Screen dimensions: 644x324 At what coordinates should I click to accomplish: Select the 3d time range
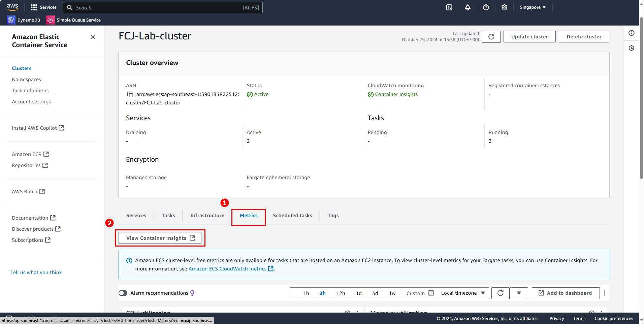[375, 293]
